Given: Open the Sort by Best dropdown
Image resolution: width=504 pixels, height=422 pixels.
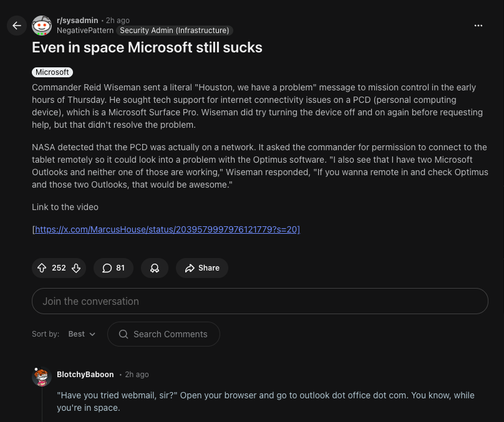Looking at the screenshot, I should click(82, 334).
